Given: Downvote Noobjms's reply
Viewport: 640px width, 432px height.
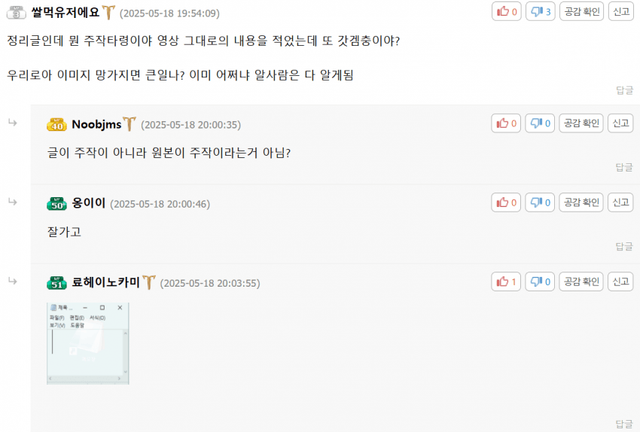Looking at the screenshot, I should 540,123.
